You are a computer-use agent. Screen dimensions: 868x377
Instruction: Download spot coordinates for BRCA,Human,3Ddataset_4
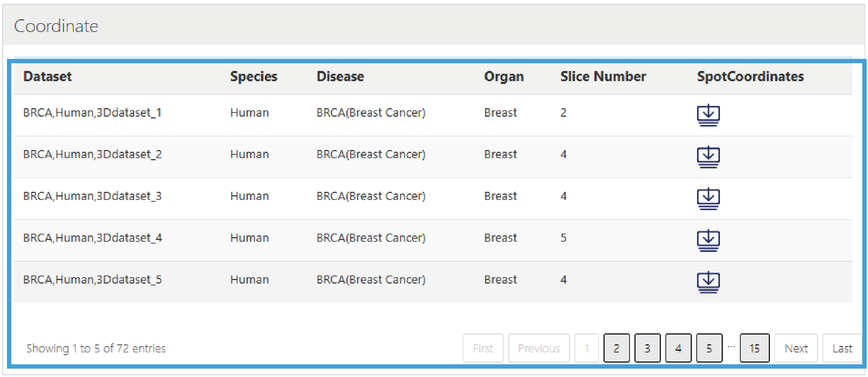708,240
